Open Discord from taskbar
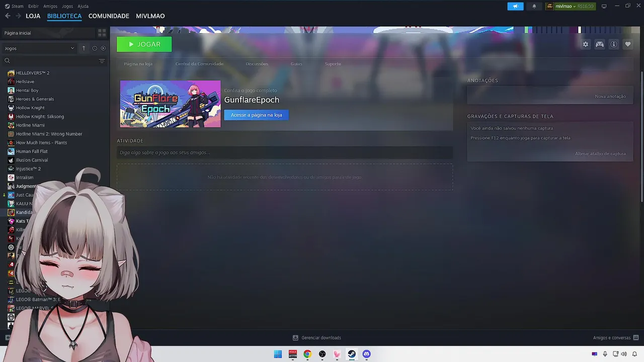The image size is (644, 362). click(x=366, y=354)
